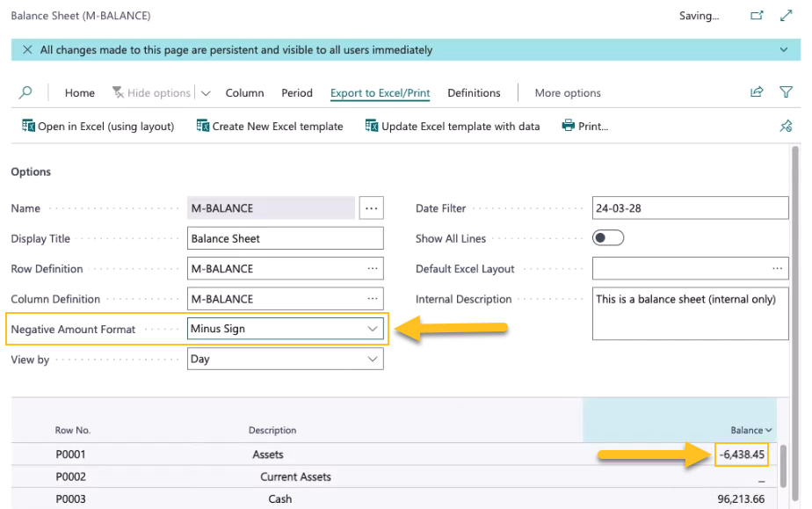The image size is (812, 509).
Task: Open the Print dialog
Action: click(x=584, y=126)
